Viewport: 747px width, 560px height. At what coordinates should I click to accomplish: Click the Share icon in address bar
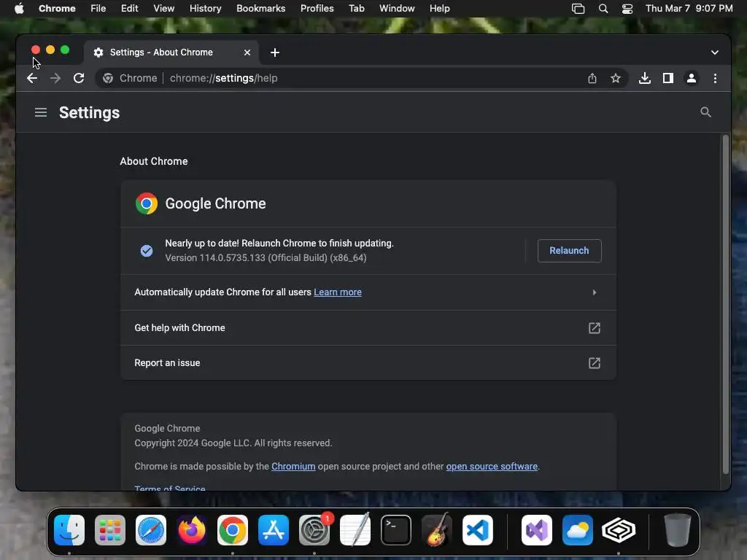coord(592,78)
